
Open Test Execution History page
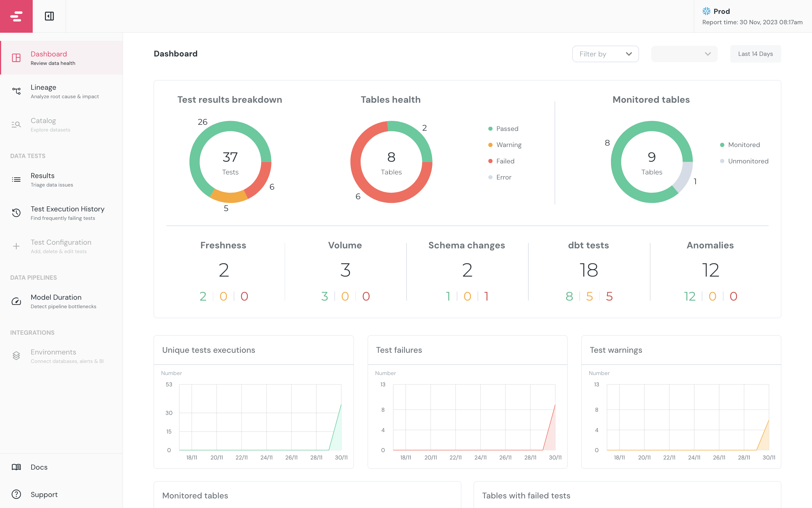[x=61, y=213]
